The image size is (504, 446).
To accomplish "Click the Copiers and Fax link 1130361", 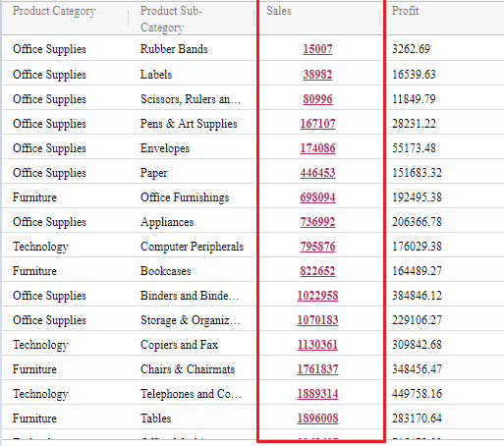I will coord(317,345).
